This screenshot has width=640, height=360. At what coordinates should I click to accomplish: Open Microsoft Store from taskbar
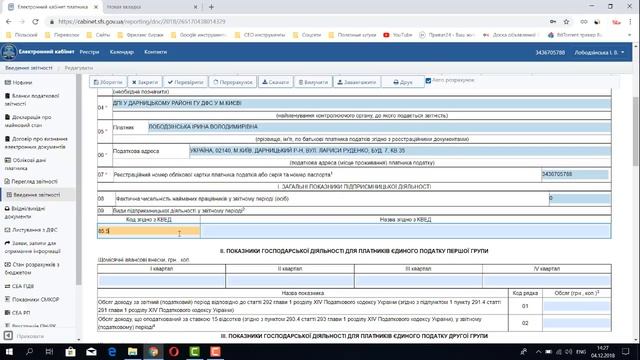(70, 351)
